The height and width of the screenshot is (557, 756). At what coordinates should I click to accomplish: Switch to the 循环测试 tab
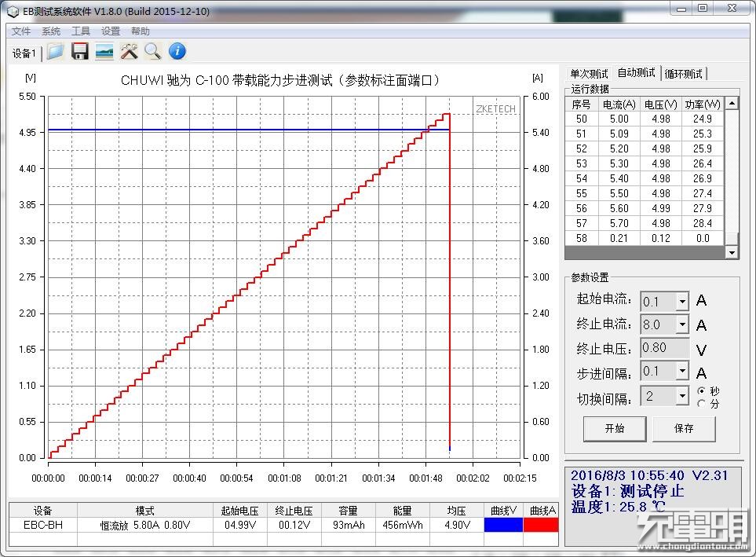683,74
